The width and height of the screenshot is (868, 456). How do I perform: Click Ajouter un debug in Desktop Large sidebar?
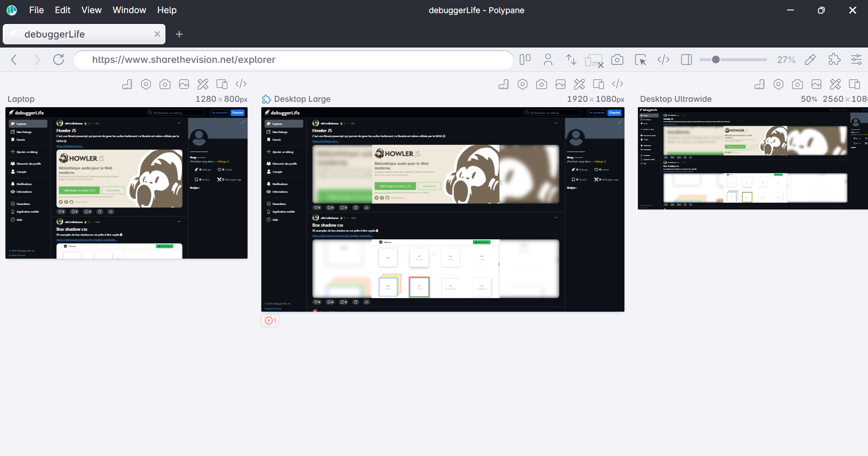pos(283,152)
